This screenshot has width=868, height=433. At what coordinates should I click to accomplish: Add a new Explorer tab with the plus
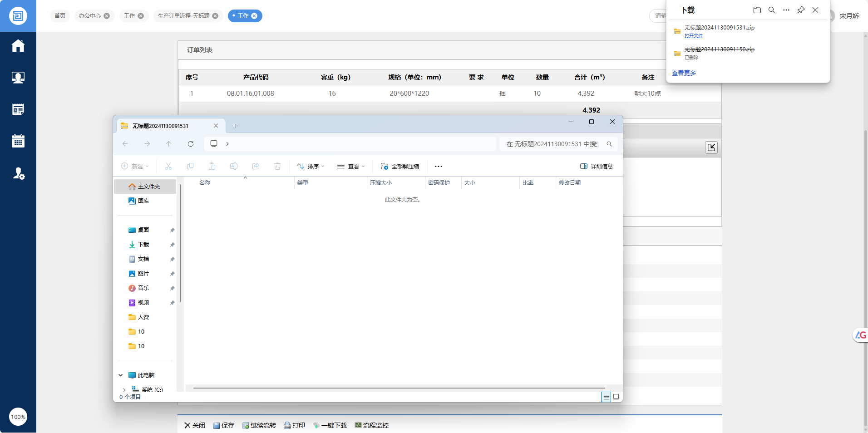tap(236, 126)
